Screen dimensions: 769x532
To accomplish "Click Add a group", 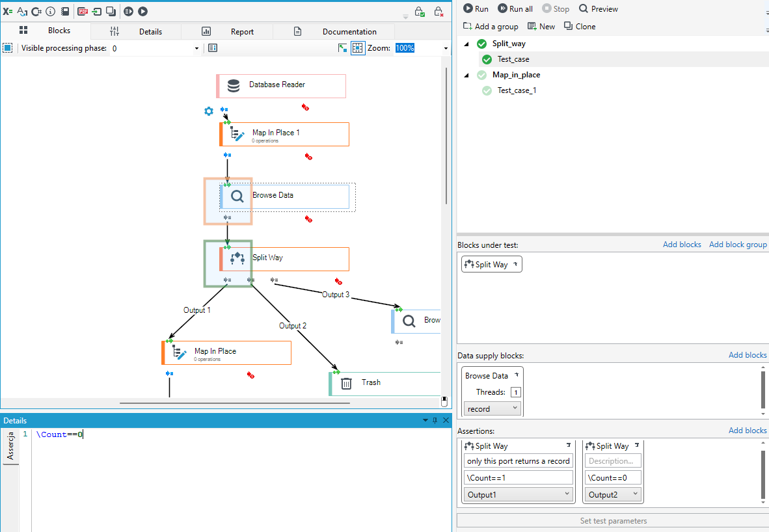I will click(x=491, y=27).
